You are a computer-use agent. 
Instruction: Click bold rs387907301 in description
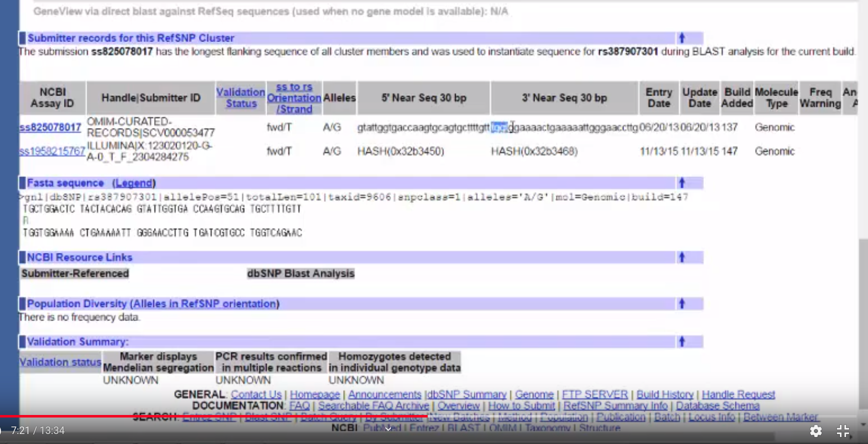point(628,51)
